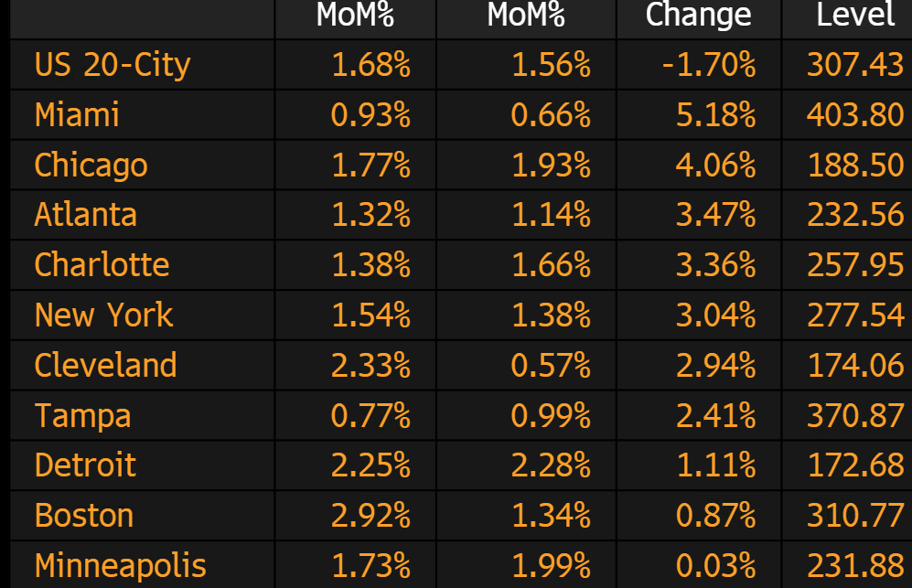Open the Detroit row label

pyautogui.click(x=85, y=465)
